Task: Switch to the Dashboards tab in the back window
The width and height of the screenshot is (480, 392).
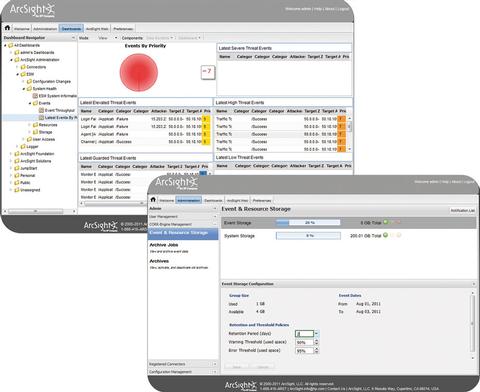Action: (71, 29)
